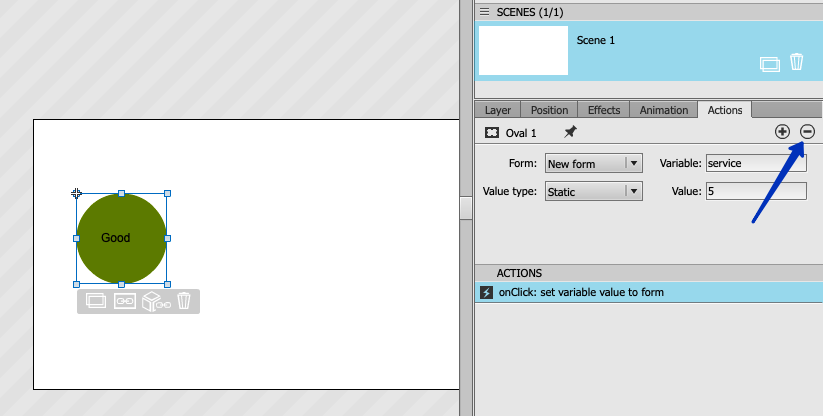Open the Form dropdown showing New form
This screenshot has width=823, height=416.
pos(594,163)
